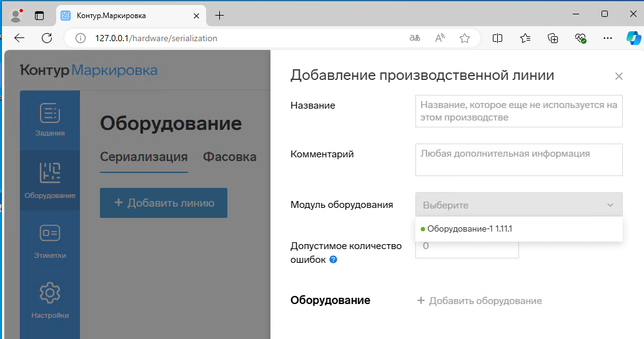Click the Добавить оборудование link
644x339 pixels.
(479, 301)
